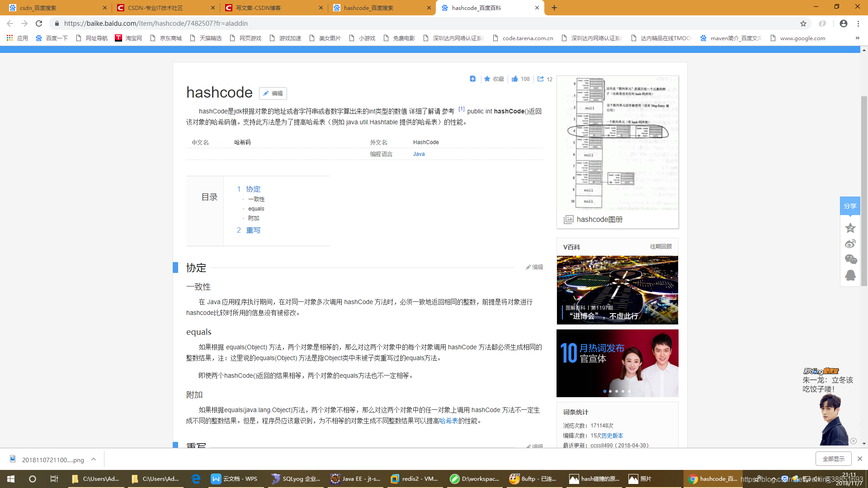Viewport: 868px width, 488px height.
Task: Open the 进博会 night aerial image card
Action: (618, 290)
